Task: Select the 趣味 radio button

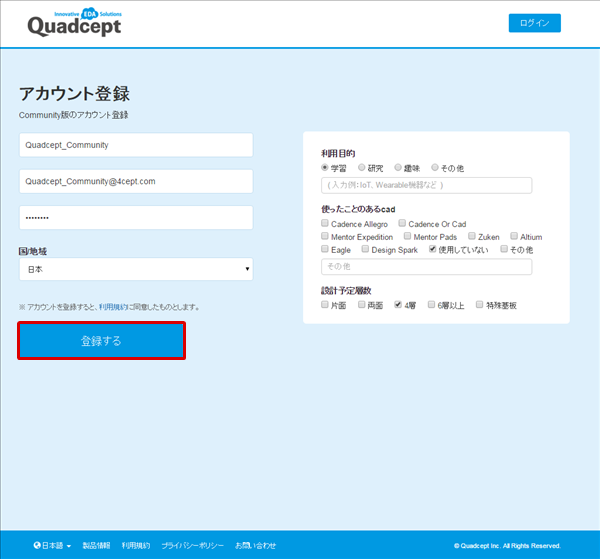Action: 398,167
